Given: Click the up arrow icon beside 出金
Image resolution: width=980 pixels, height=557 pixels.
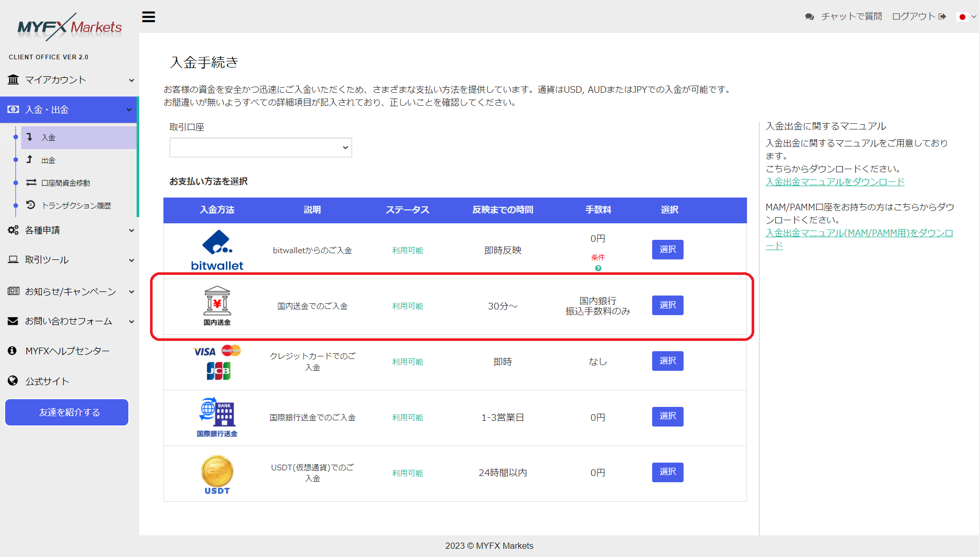Looking at the screenshot, I should [29, 159].
